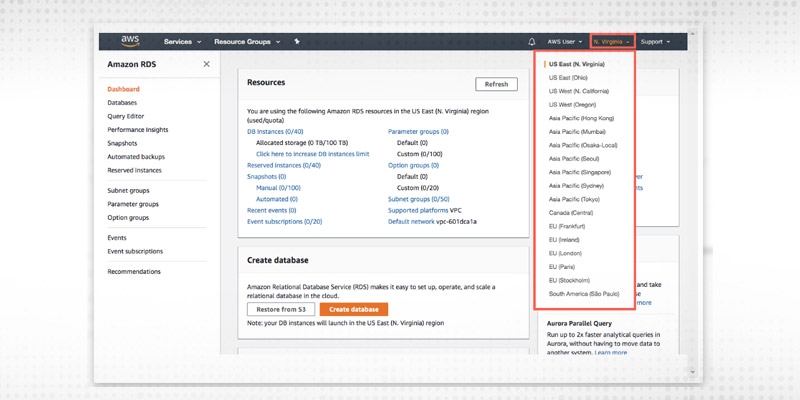Click the Refresh button in Resources

496,84
